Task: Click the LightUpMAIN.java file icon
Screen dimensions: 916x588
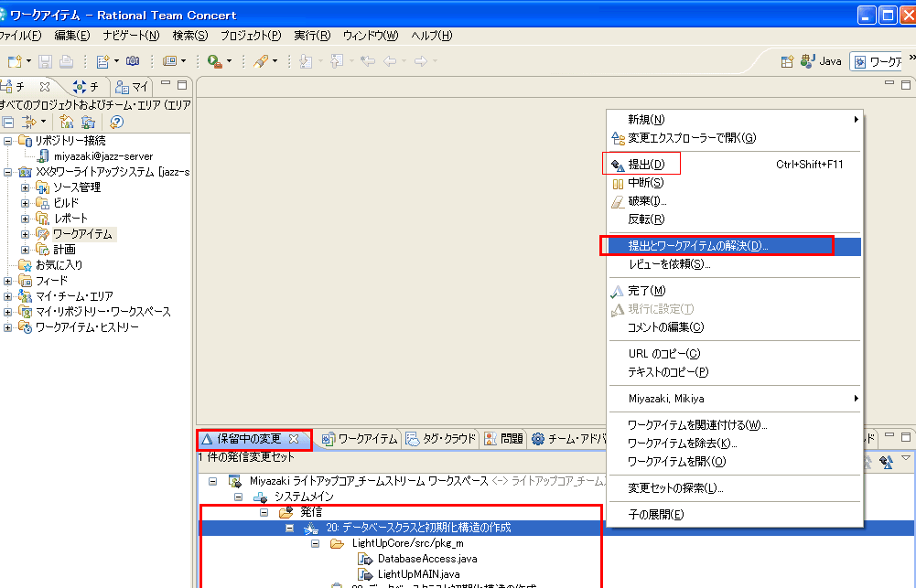Action: click(x=365, y=574)
